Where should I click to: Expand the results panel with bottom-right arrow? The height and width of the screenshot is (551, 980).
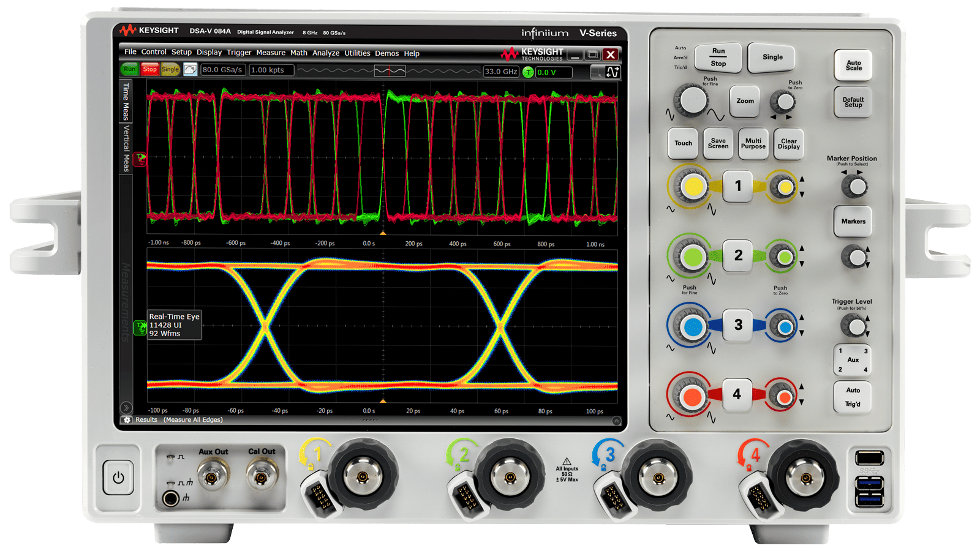click(616, 421)
